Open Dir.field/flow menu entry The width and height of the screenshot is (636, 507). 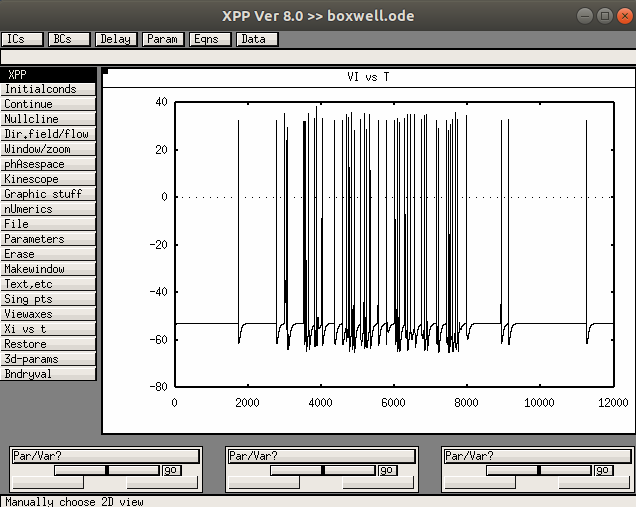(x=48, y=134)
